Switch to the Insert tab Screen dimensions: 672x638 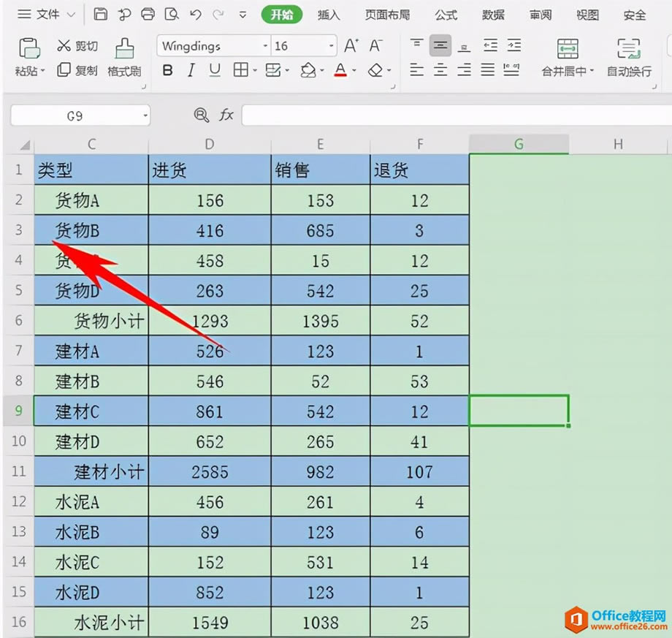(x=329, y=15)
